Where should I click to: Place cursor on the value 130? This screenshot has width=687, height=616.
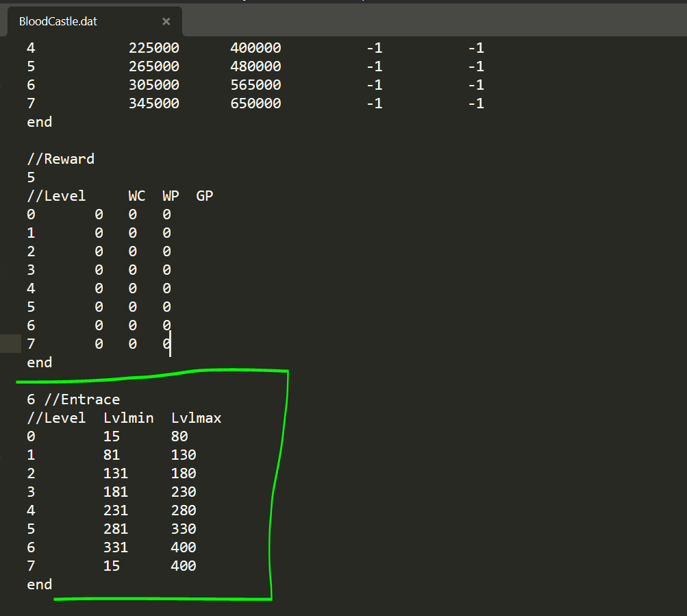184,455
